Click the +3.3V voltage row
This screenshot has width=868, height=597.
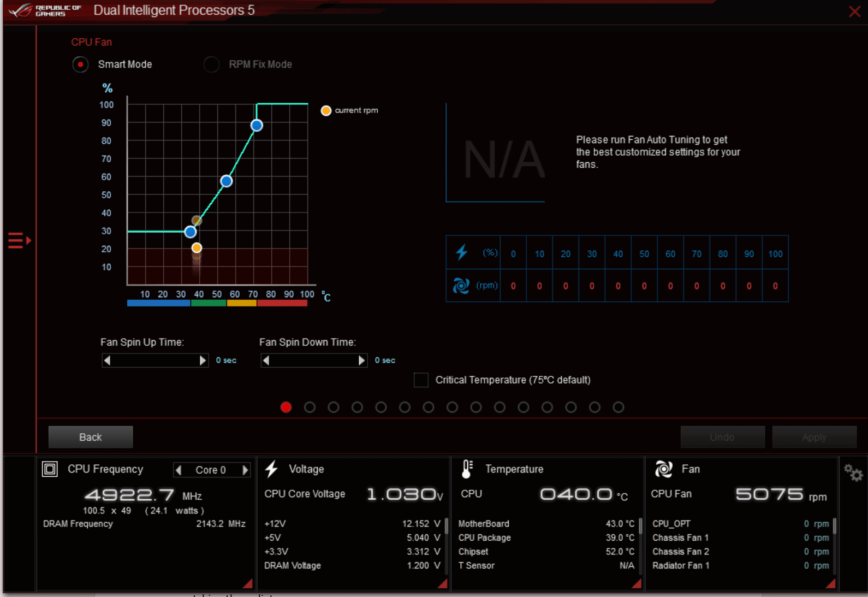[x=352, y=552]
